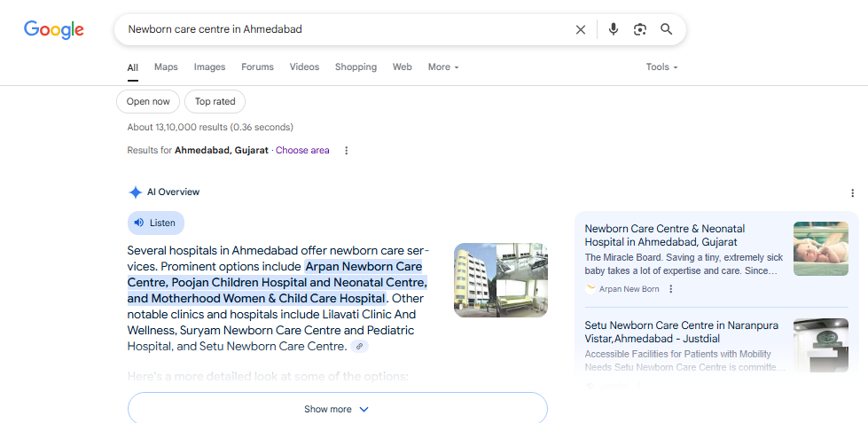Click the results count text
The height and width of the screenshot is (423, 868).
tap(210, 128)
